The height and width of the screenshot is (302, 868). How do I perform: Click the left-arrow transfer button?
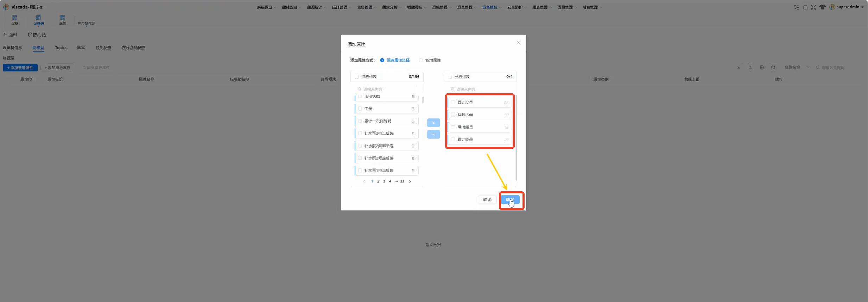(x=433, y=134)
